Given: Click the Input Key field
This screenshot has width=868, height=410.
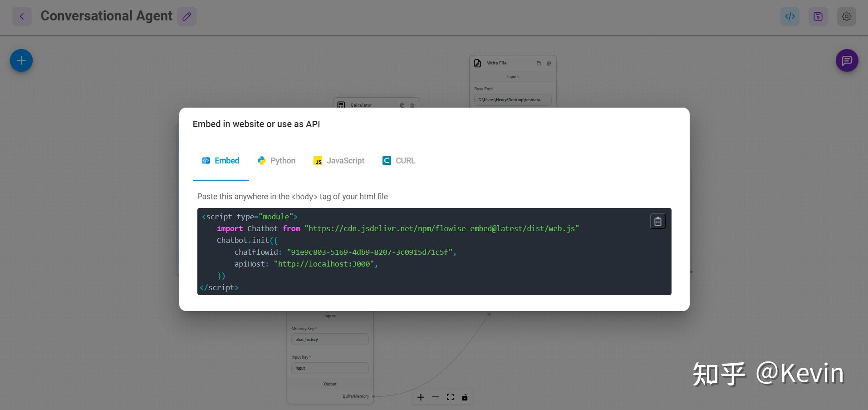Looking at the screenshot, I should point(330,368).
